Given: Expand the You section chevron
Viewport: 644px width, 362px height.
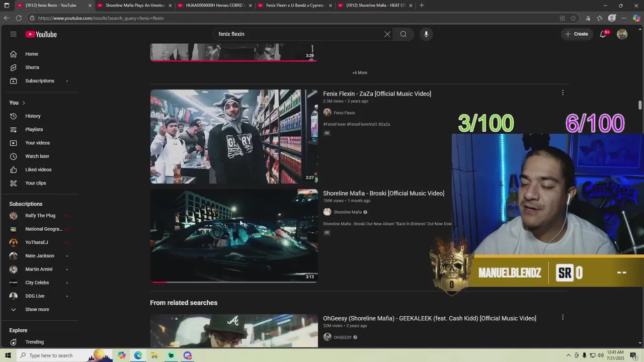Looking at the screenshot, I should click(x=23, y=103).
